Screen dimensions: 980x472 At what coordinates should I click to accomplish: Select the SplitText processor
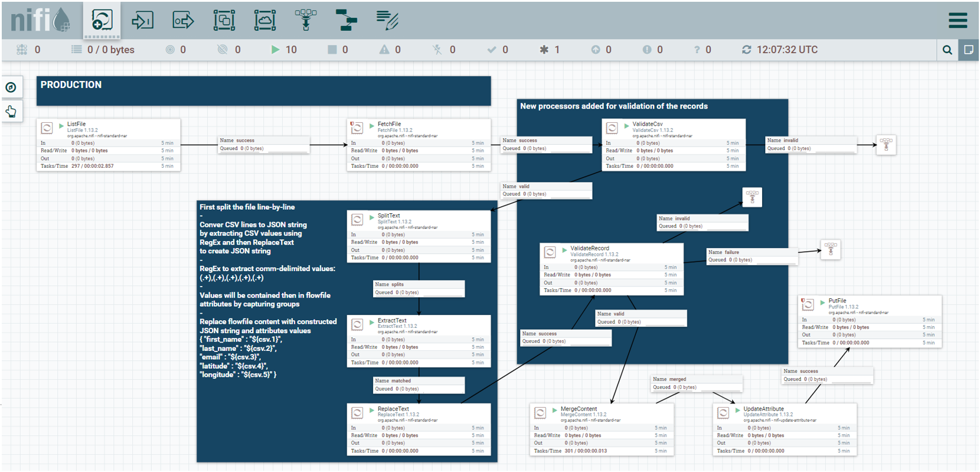pos(419,237)
